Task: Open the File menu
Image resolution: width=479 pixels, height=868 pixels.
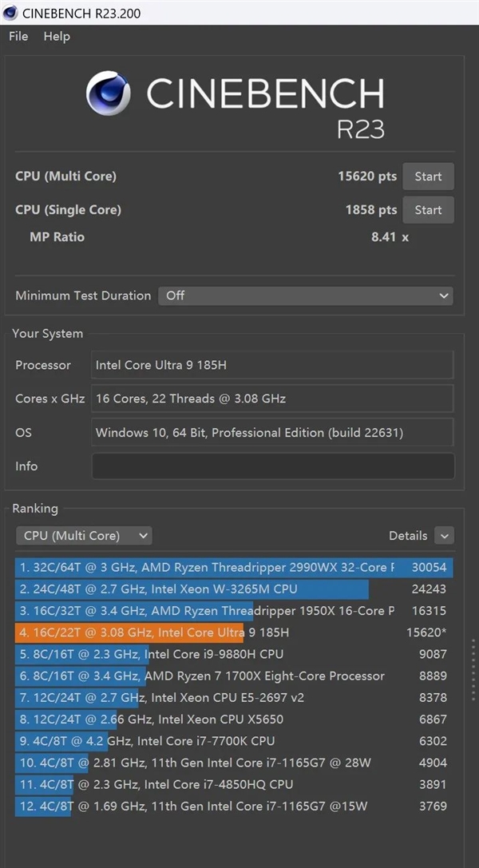Action: [18, 36]
